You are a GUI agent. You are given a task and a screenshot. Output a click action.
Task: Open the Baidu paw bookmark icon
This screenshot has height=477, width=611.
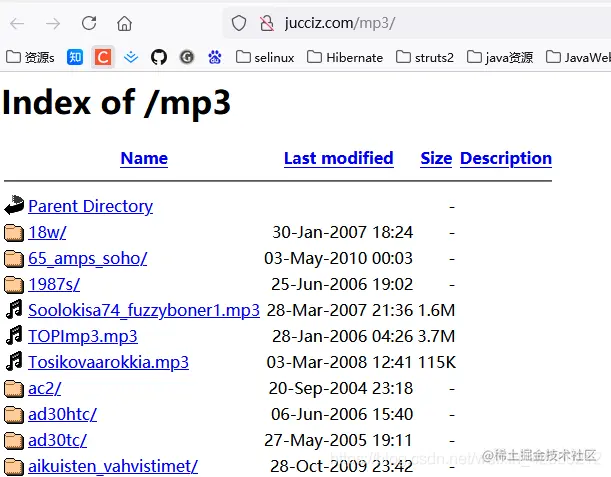(215, 57)
